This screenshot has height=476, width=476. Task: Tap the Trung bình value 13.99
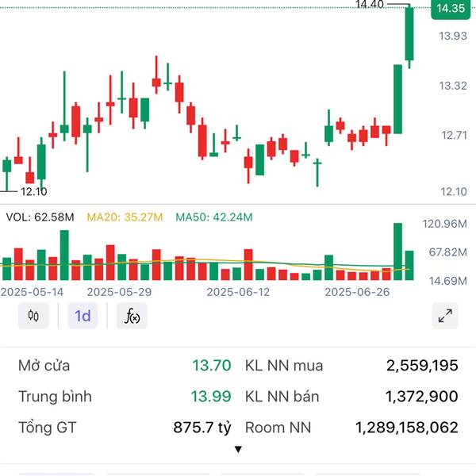(211, 396)
